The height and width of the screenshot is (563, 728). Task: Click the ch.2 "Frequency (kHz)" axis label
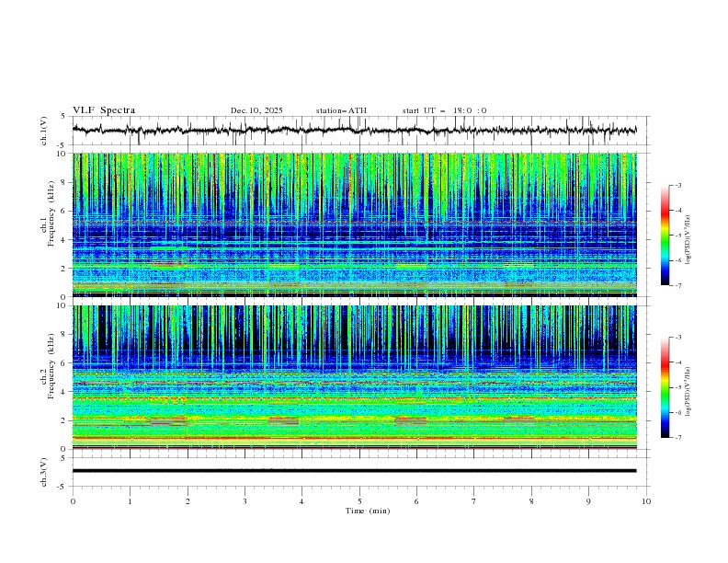tap(51, 366)
